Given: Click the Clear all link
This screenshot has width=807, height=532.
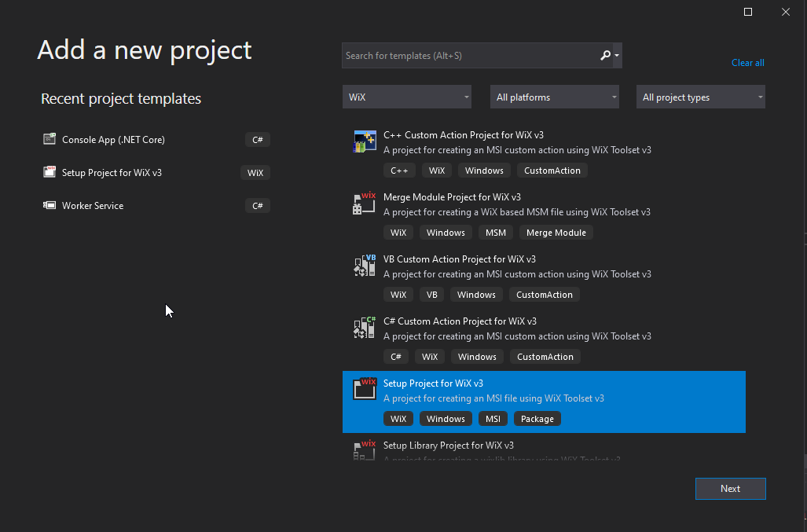Looking at the screenshot, I should (748, 63).
